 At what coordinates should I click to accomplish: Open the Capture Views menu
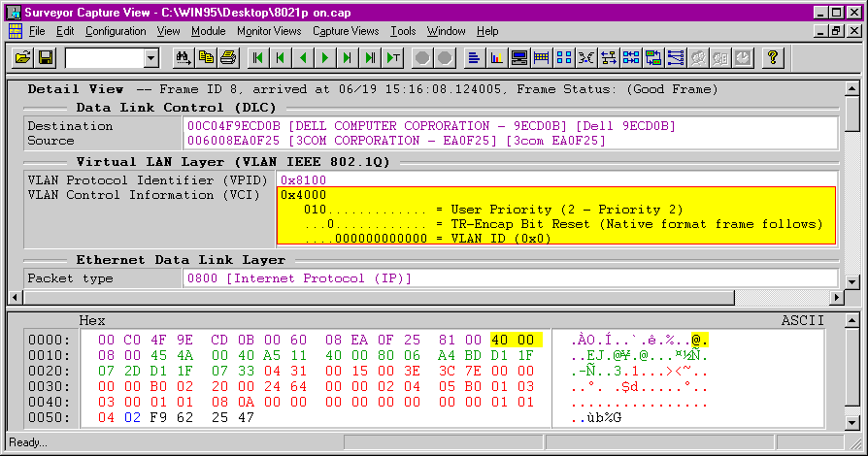point(346,31)
